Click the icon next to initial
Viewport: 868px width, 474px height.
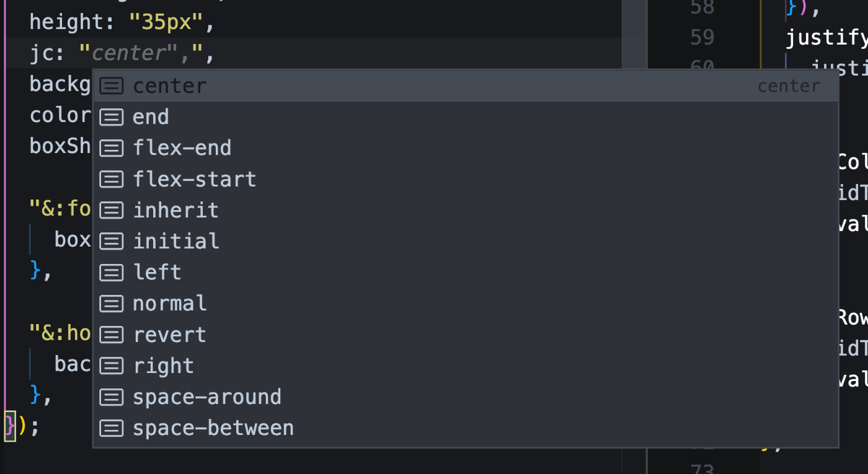coord(112,241)
